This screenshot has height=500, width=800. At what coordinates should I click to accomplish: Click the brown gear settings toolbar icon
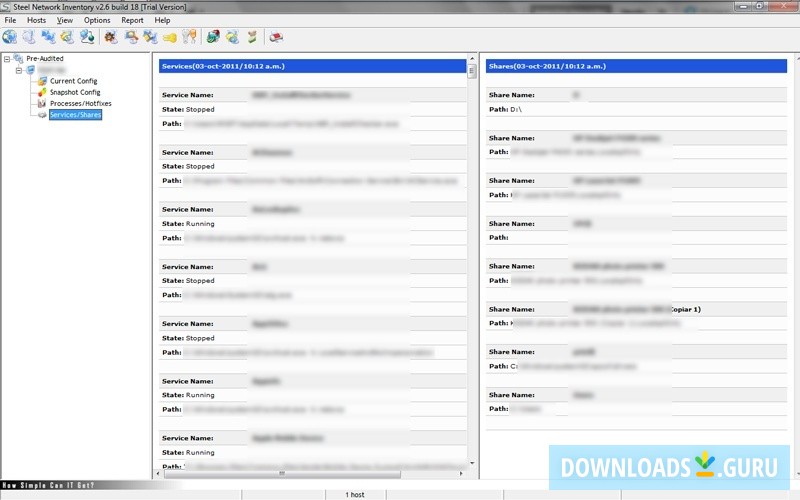pos(111,37)
